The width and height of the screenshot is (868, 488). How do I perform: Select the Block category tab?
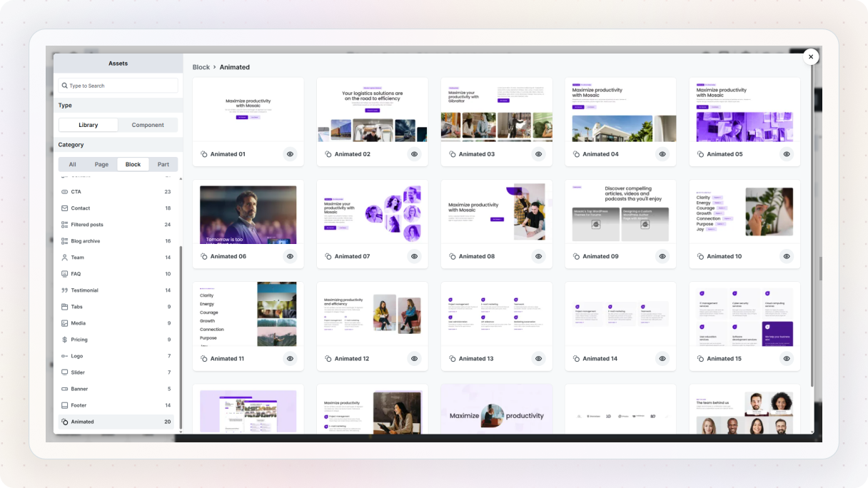click(x=133, y=164)
